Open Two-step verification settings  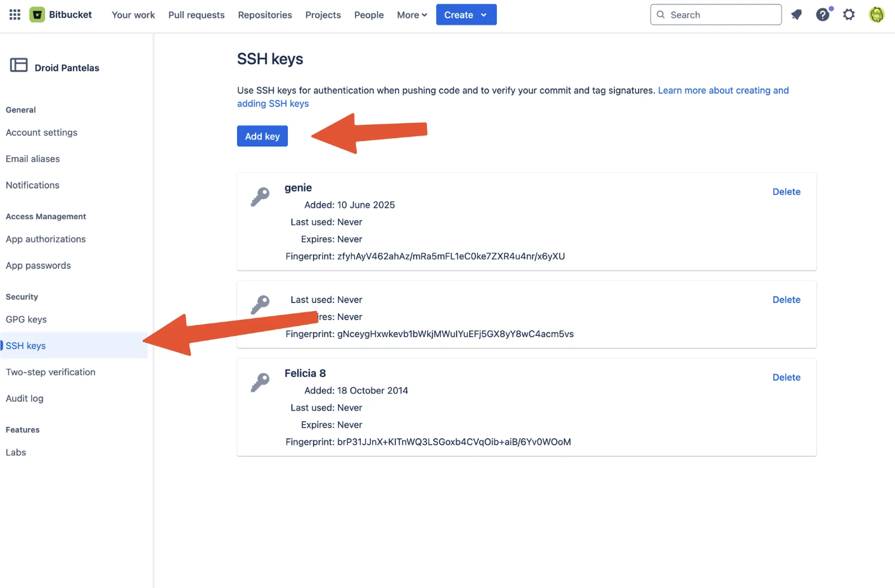click(x=51, y=372)
